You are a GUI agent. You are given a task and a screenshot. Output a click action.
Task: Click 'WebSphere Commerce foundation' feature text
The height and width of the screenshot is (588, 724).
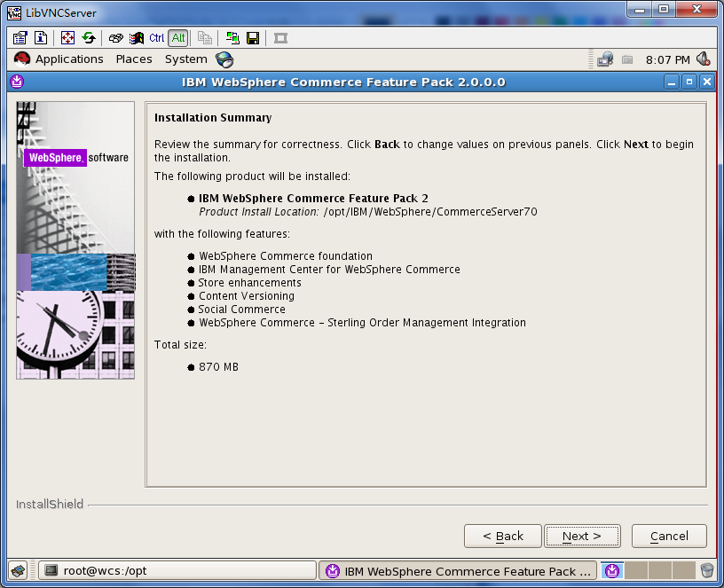pyautogui.click(x=286, y=255)
